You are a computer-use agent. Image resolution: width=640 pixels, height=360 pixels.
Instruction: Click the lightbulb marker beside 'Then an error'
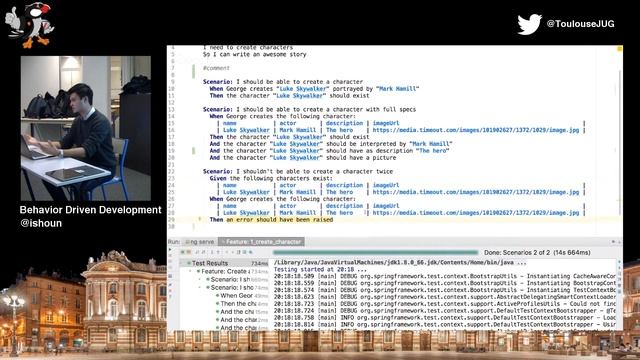[x=200, y=219]
